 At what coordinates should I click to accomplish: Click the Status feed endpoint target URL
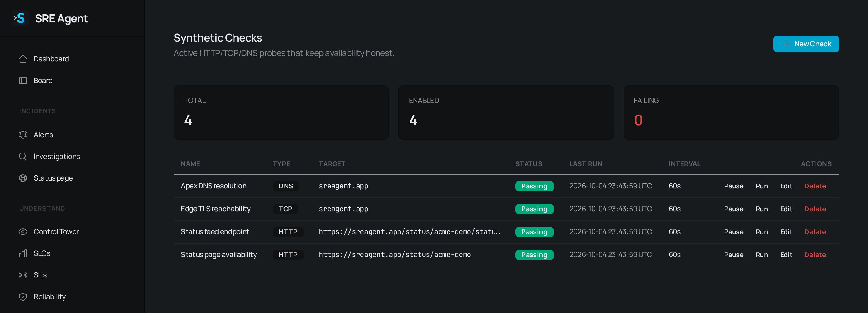point(409,232)
